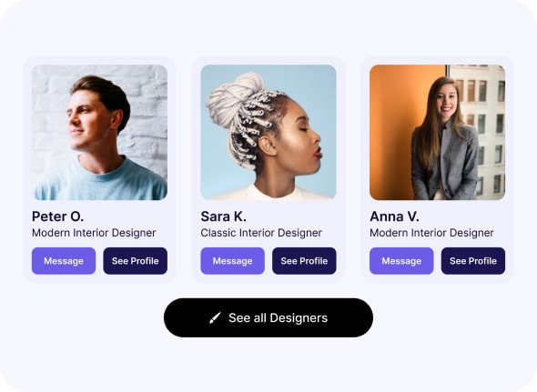537x392 pixels.
Task: Send a message to Sara K.
Action: pyautogui.click(x=232, y=261)
